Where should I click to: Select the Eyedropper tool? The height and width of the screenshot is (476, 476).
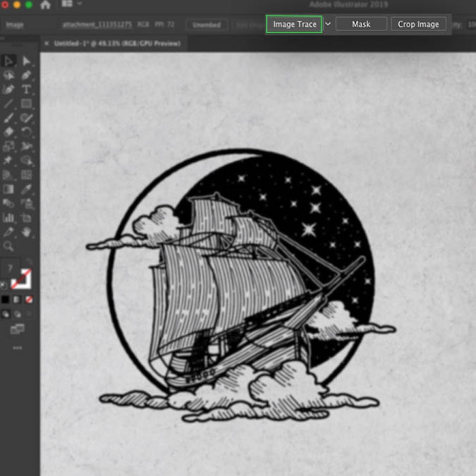(27, 189)
